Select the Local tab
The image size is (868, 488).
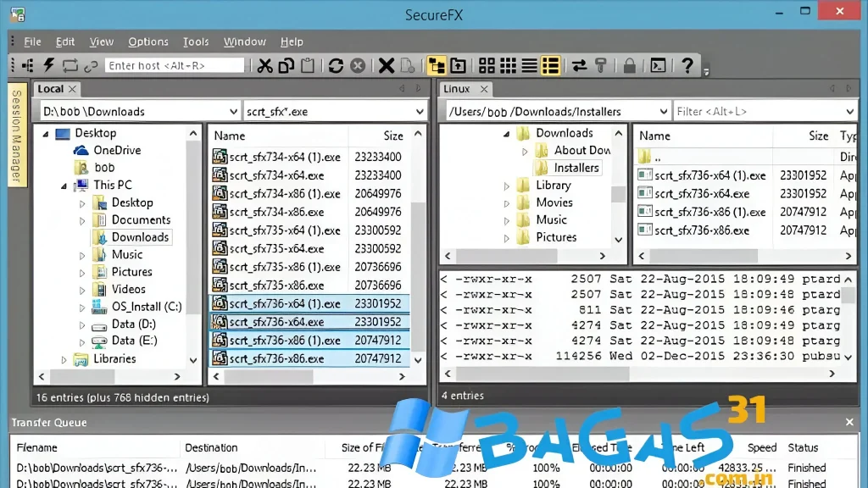tap(50, 88)
